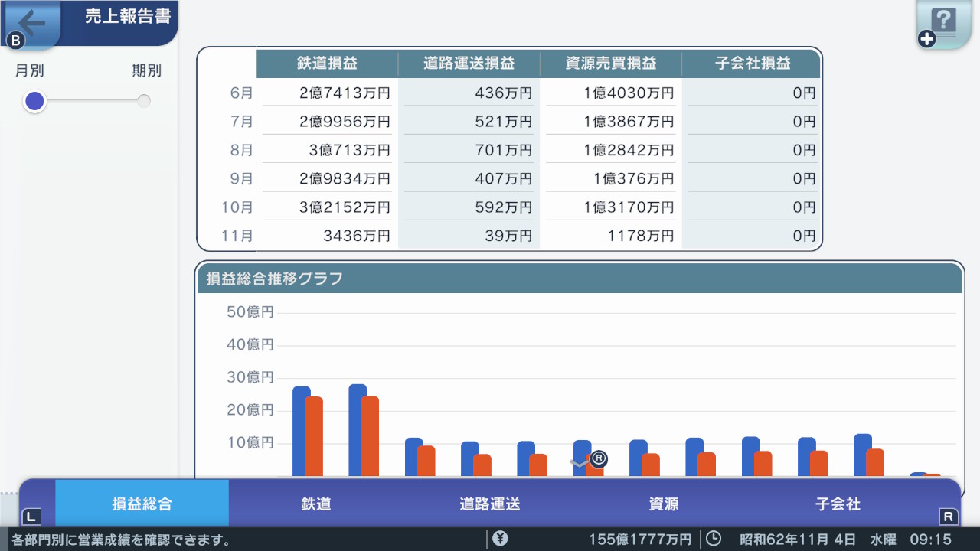Click the hint text 各部門別に営業成績を確認できます
The image size is (980, 551).
(x=121, y=540)
